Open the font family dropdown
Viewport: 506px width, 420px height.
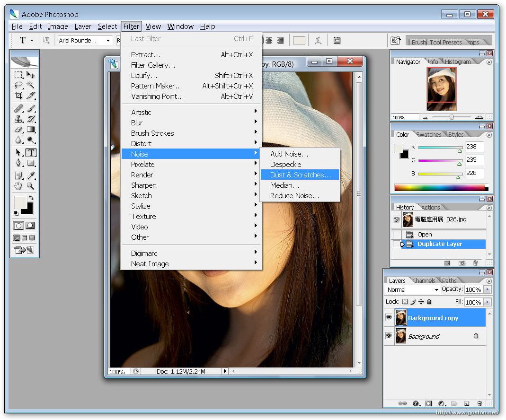click(108, 40)
